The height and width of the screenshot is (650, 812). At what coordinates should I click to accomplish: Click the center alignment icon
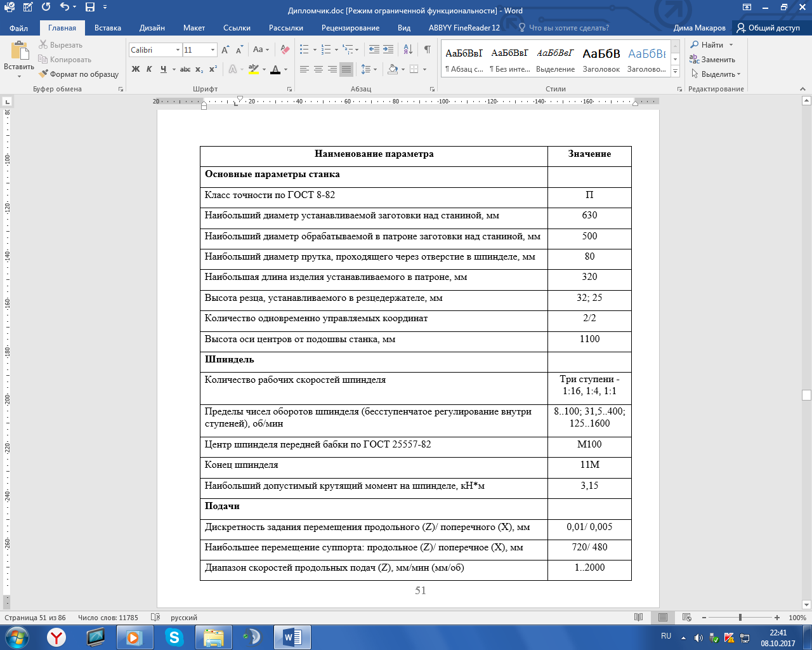[318, 69]
